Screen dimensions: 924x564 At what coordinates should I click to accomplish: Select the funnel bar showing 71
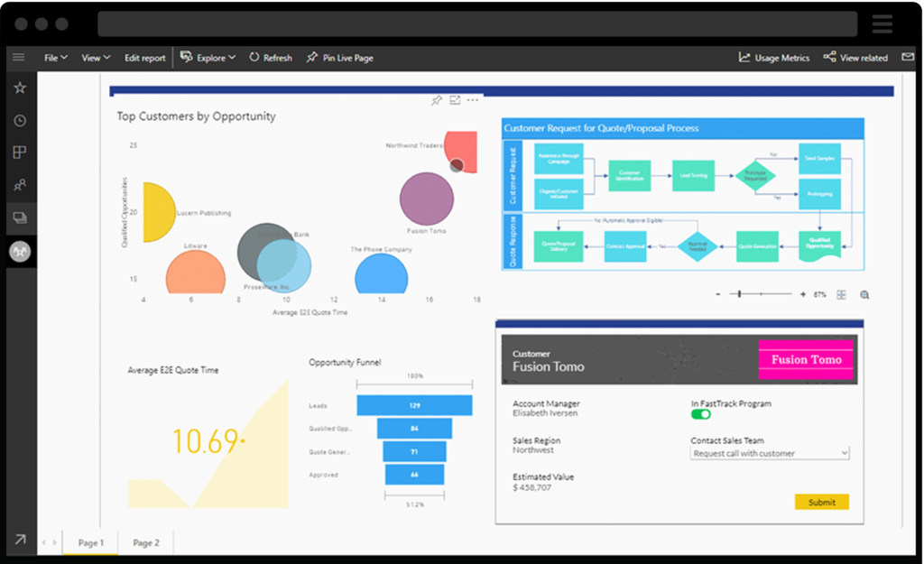pos(414,451)
